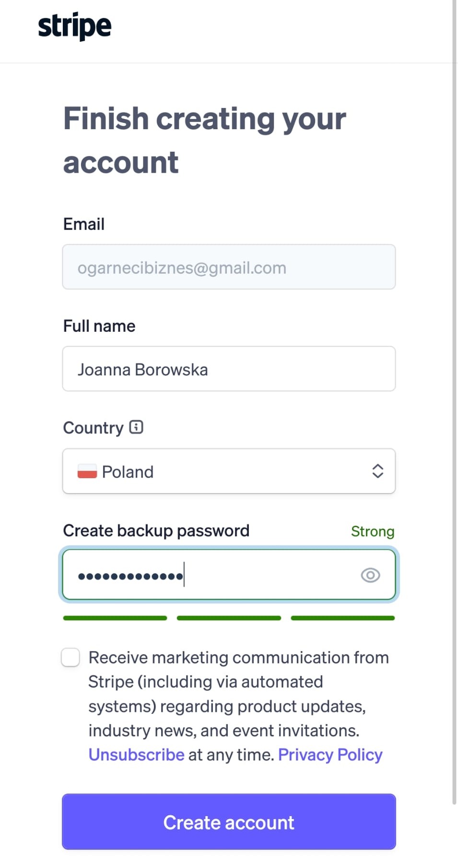
Task: Click the first password strength bar
Action: 115,618
